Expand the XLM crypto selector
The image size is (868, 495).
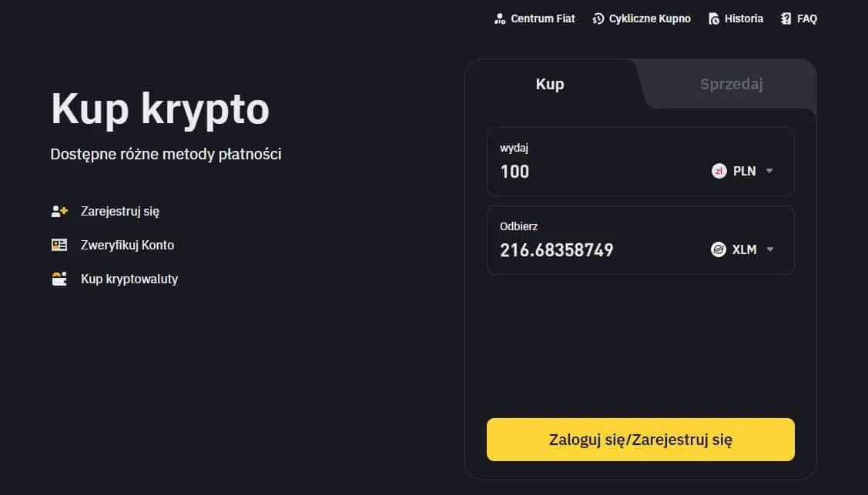click(x=769, y=249)
